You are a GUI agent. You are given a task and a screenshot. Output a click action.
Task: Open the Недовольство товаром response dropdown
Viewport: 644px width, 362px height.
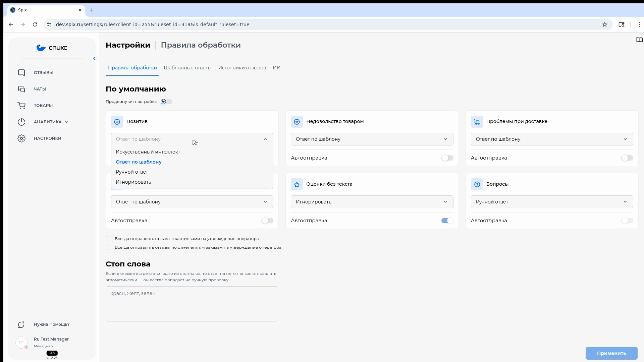tap(372, 139)
